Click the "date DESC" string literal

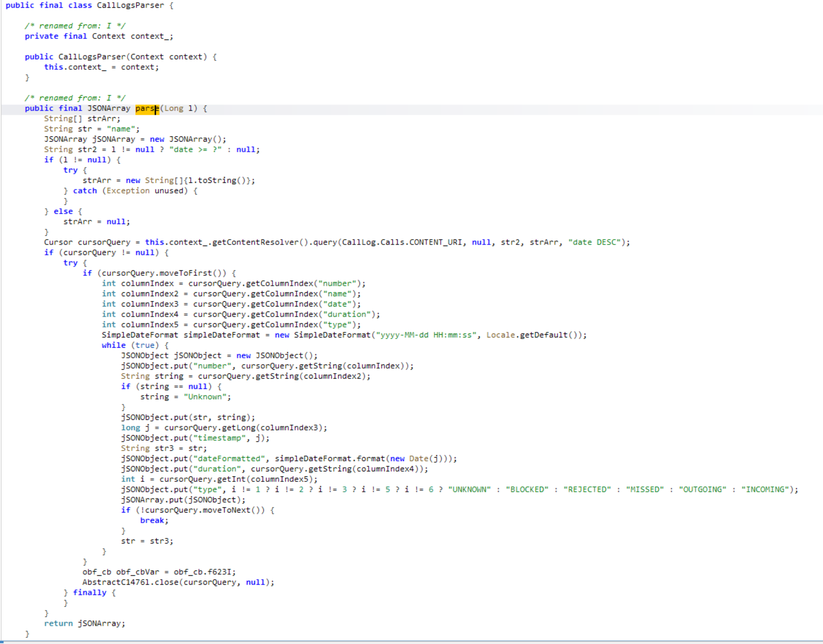tap(598, 242)
